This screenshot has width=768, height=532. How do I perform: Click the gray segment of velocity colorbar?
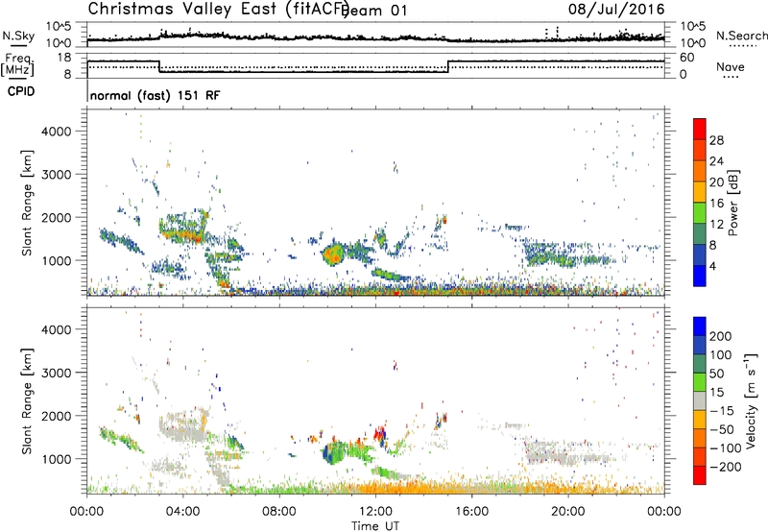(700, 401)
